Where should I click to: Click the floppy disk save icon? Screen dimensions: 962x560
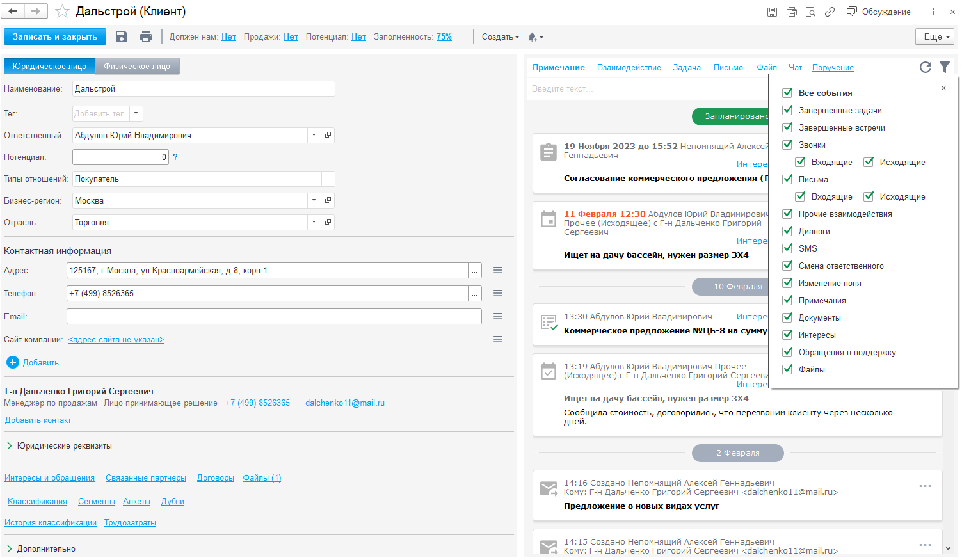122,37
